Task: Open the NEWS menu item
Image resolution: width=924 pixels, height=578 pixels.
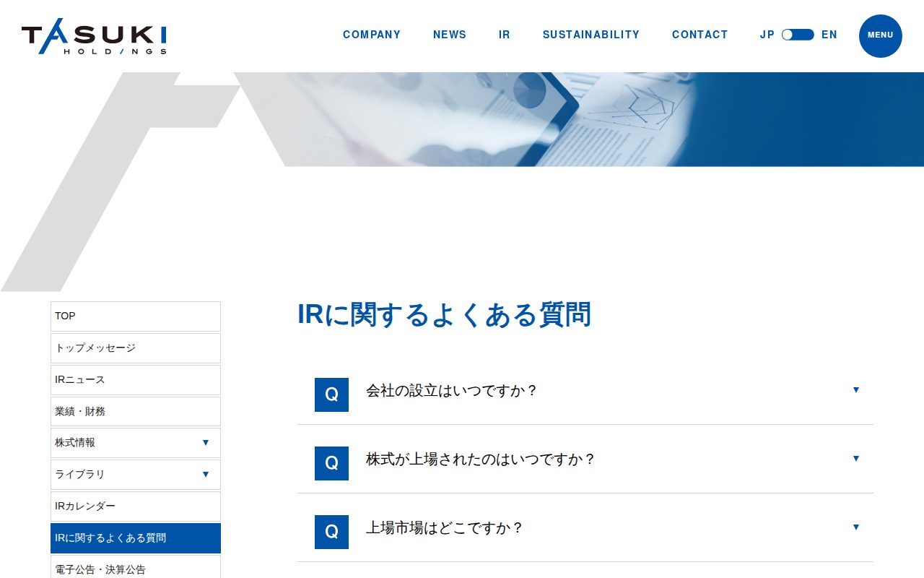Action: coord(450,35)
